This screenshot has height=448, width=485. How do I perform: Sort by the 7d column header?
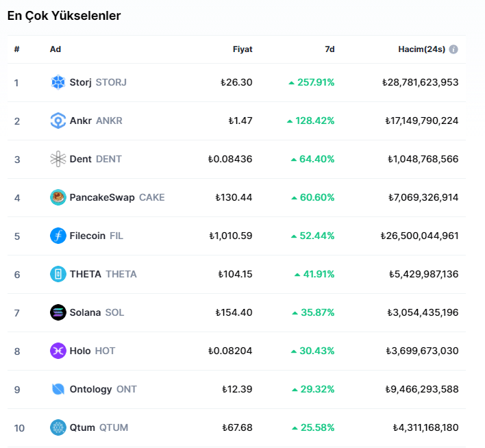point(329,49)
